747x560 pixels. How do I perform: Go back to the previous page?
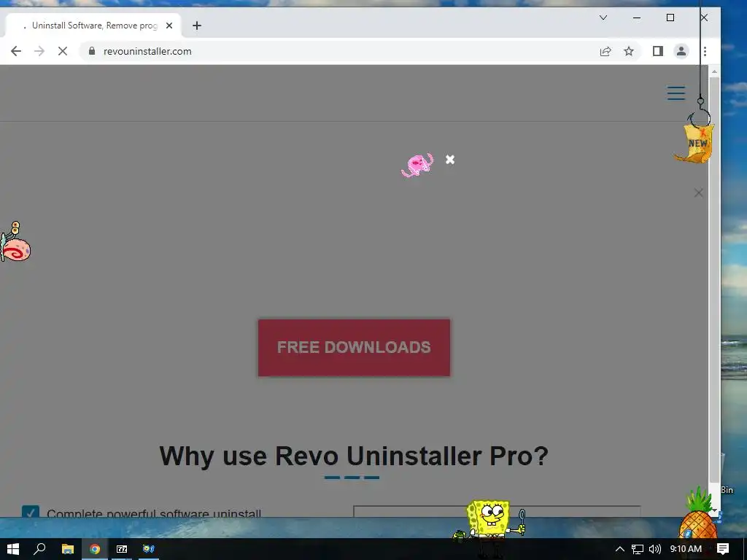pos(16,51)
